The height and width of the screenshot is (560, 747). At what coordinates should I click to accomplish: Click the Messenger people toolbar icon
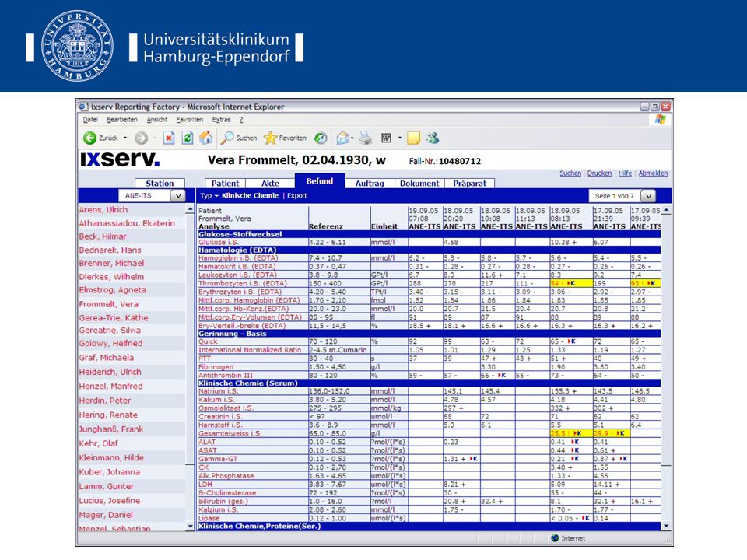point(433,138)
